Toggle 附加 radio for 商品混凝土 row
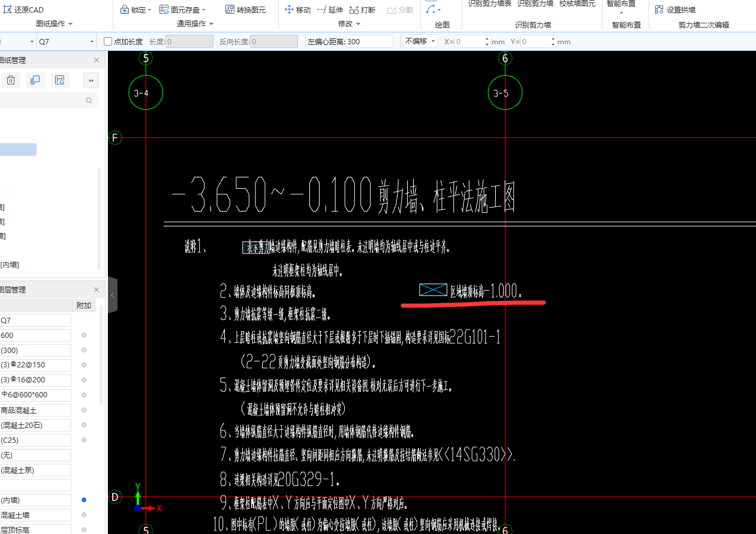Viewport: 756px width, 534px height. tap(84, 410)
